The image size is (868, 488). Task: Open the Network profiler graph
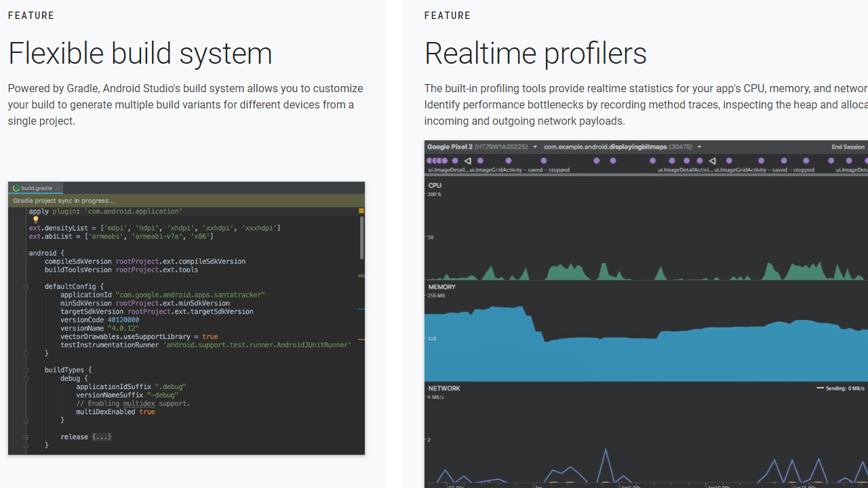644,434
